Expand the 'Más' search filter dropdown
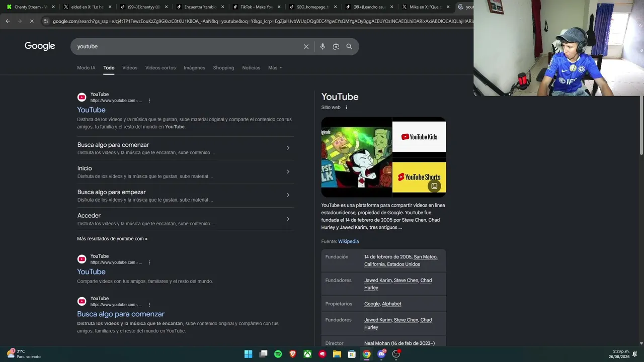 (275, 68)
